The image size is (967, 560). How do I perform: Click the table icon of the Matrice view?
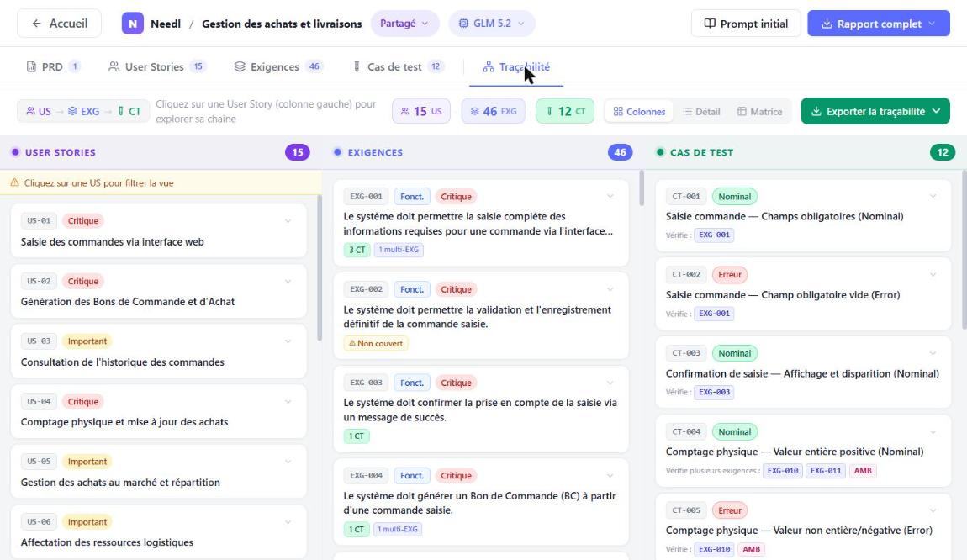coord(742,112)
